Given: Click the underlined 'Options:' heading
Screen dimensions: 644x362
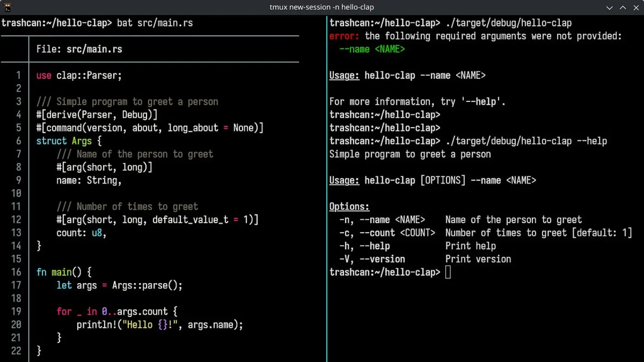Looking at the screenshot, I should [x=350, y=207].
